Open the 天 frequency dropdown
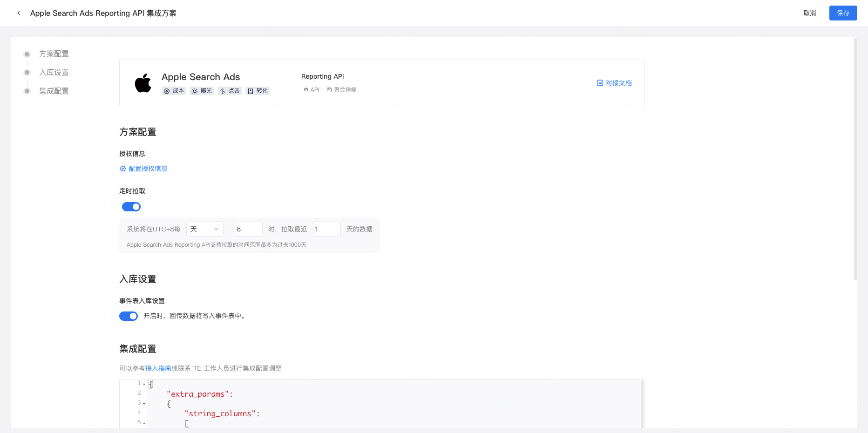The width and height of the screenshot is (868, 433). [x=205, y=229]
